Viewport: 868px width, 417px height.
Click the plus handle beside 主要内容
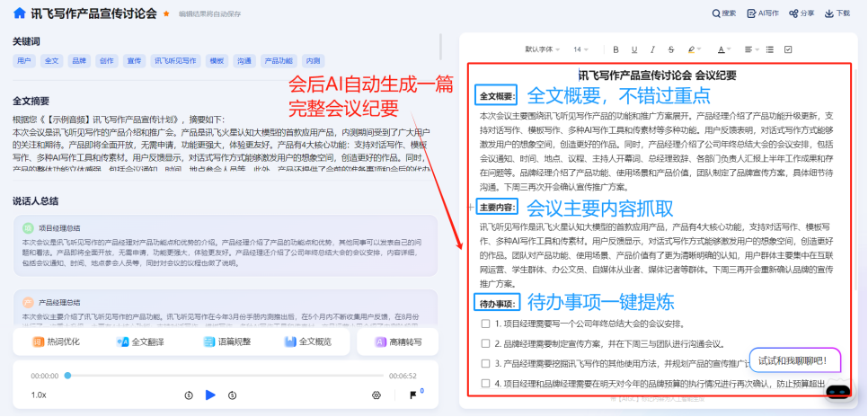pyautogui.click(x=471, y=207)
